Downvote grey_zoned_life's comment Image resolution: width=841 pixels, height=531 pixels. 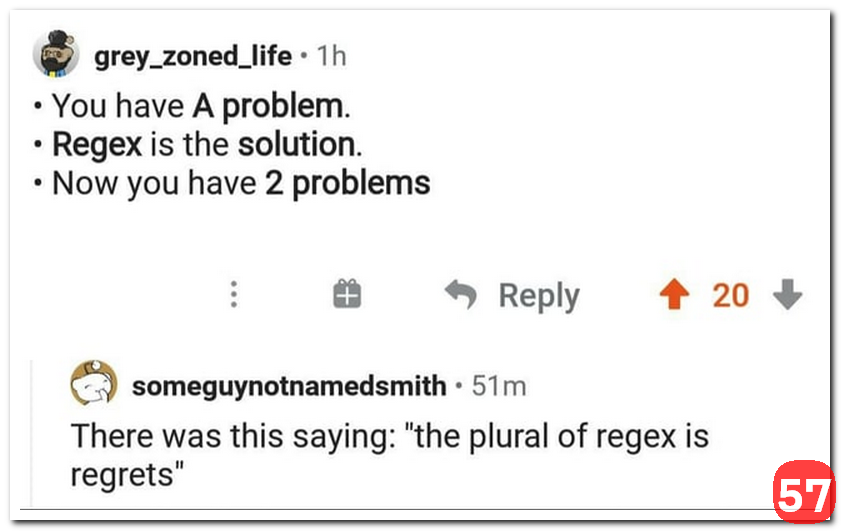[789, 294]
